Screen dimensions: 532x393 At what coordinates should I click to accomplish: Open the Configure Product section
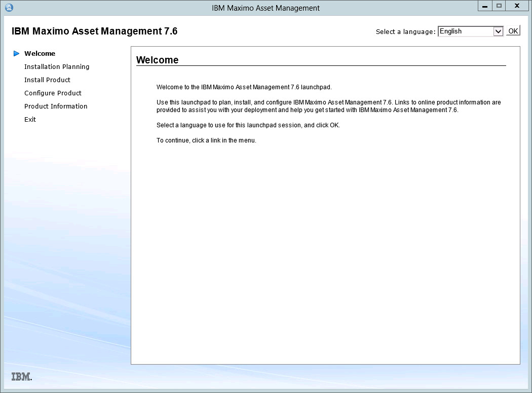click(53, 93)
